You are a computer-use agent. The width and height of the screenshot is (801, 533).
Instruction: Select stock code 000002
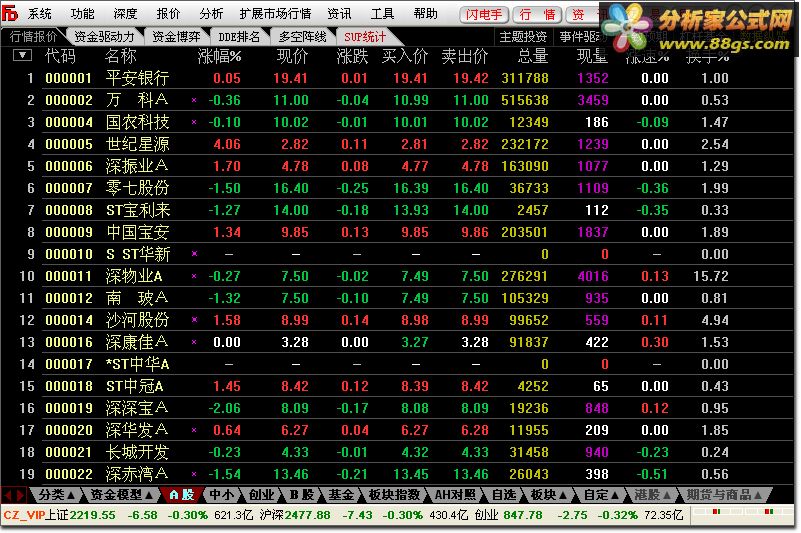coord(69,100)
